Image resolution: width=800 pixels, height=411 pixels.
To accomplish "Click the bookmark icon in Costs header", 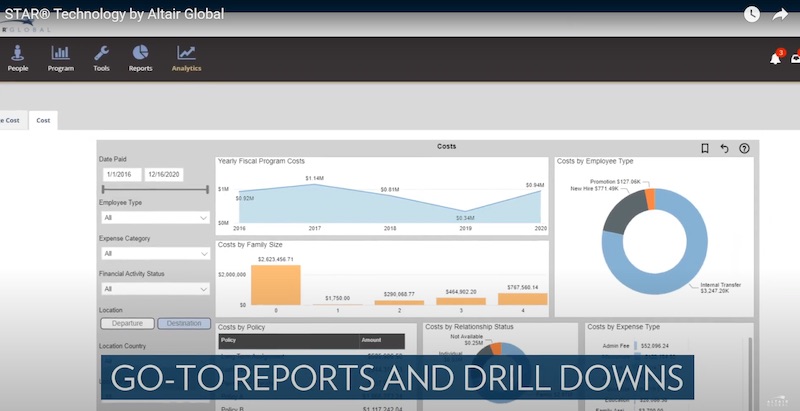I will 705,148.
